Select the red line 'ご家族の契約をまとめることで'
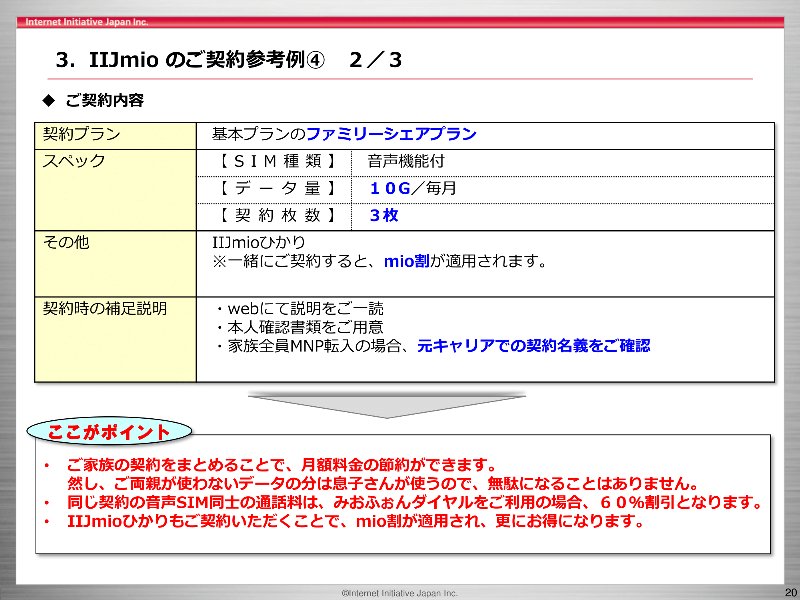The image size is (800, 600). (282, 465)
